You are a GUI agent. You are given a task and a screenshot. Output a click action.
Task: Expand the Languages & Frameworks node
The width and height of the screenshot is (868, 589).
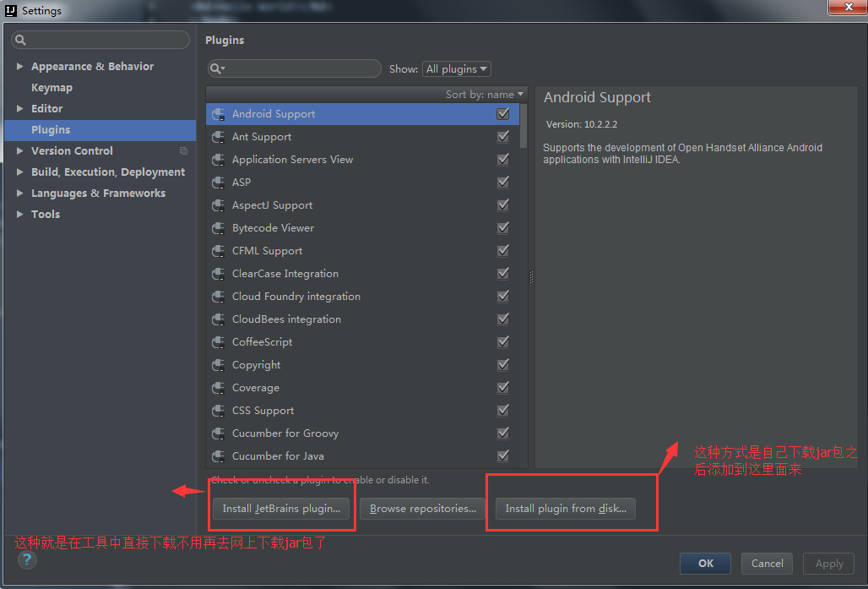click(20, 193)
